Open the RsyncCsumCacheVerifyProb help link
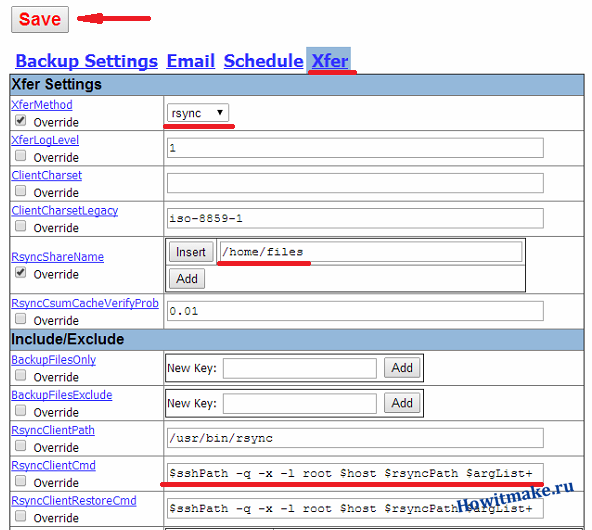The image size is (592, 530). pyautogui.click(x=85, y=303)
